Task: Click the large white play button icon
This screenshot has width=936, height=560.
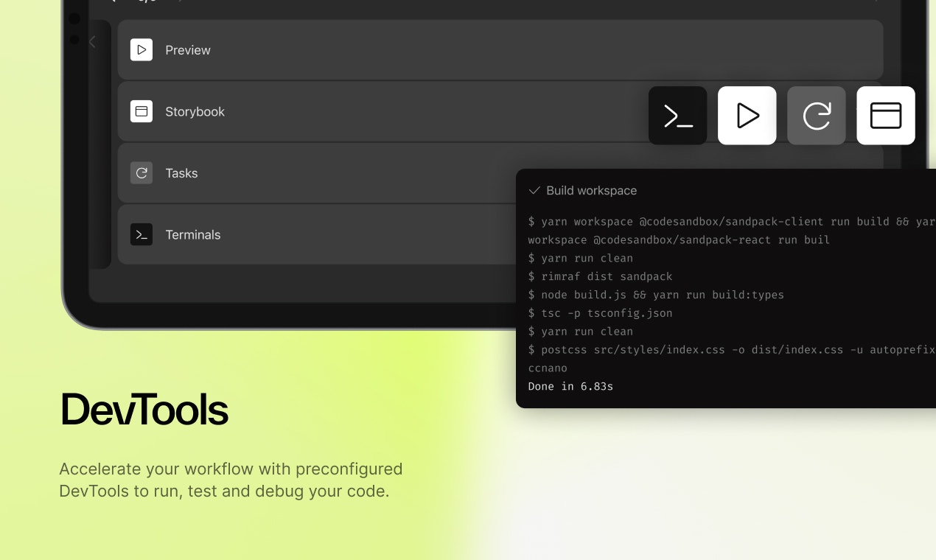Action: 747,115
